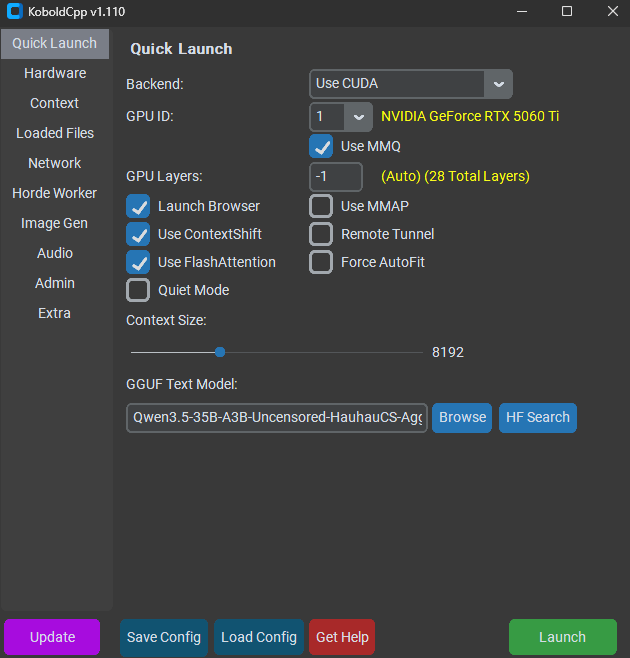Image resolution: width=630 pixels, height=658 pixels.
Task: Close the KoboldCpp window
Action: tap(612, 11)
